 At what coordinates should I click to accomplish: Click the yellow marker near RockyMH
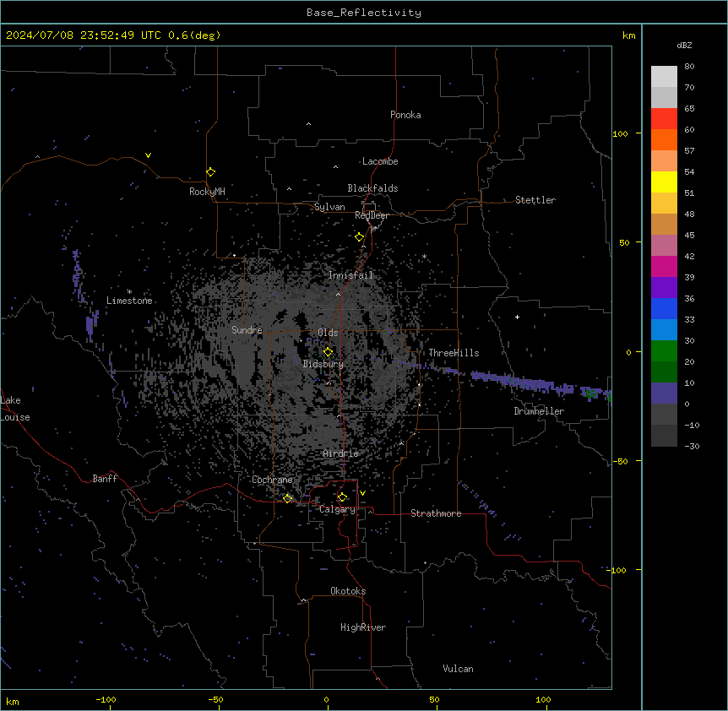[x=211, y=172]
